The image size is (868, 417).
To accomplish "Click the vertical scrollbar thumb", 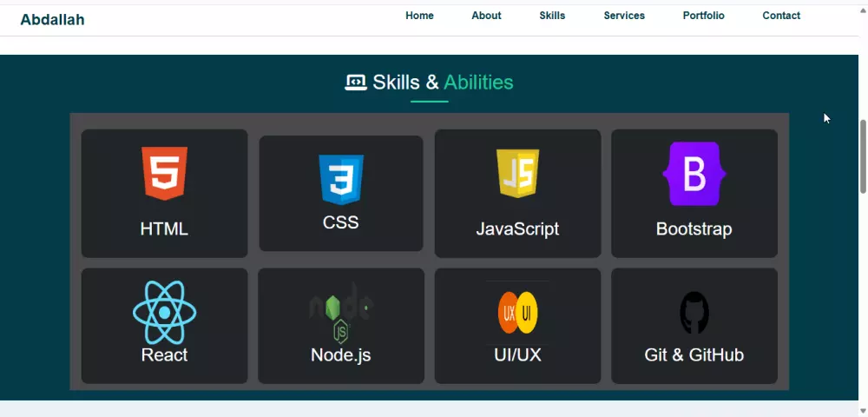I will tap(863, 156).
